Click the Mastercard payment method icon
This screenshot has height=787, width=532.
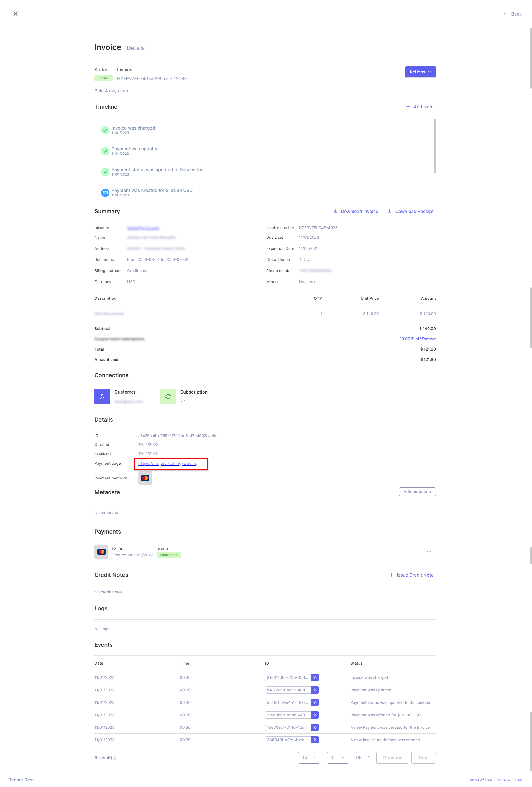[145, 478]
